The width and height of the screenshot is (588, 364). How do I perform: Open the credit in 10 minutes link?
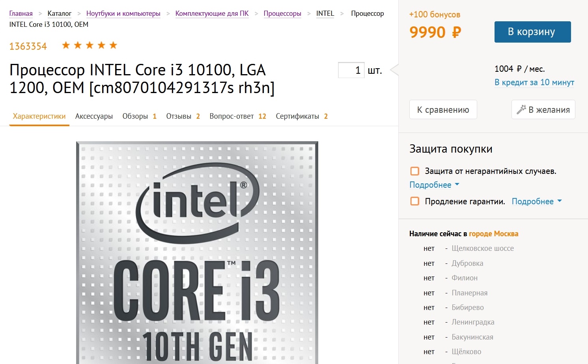pyautogui.click(x=534, y=82)
